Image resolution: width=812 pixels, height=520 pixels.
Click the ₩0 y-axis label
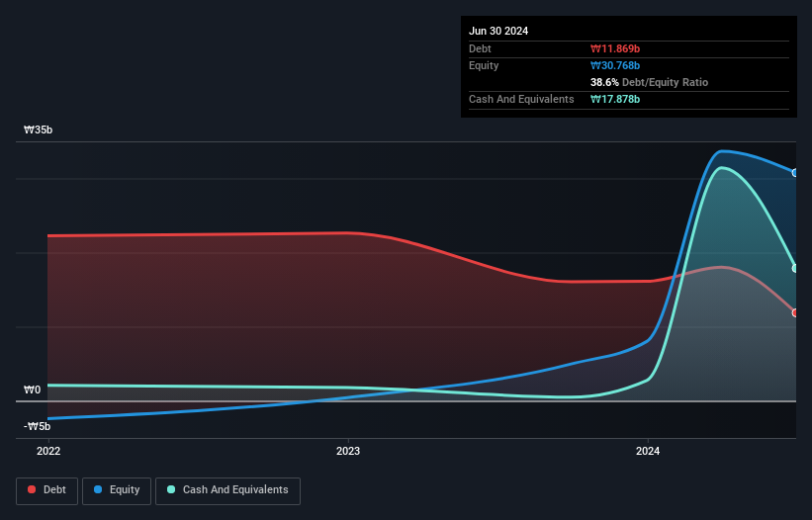click(x=32, y=390)
